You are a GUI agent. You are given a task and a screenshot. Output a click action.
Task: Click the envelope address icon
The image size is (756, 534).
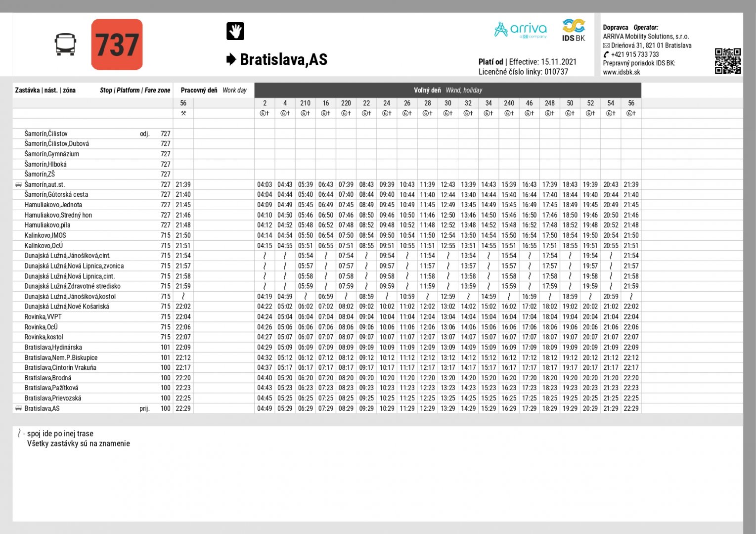coord(606,45)
